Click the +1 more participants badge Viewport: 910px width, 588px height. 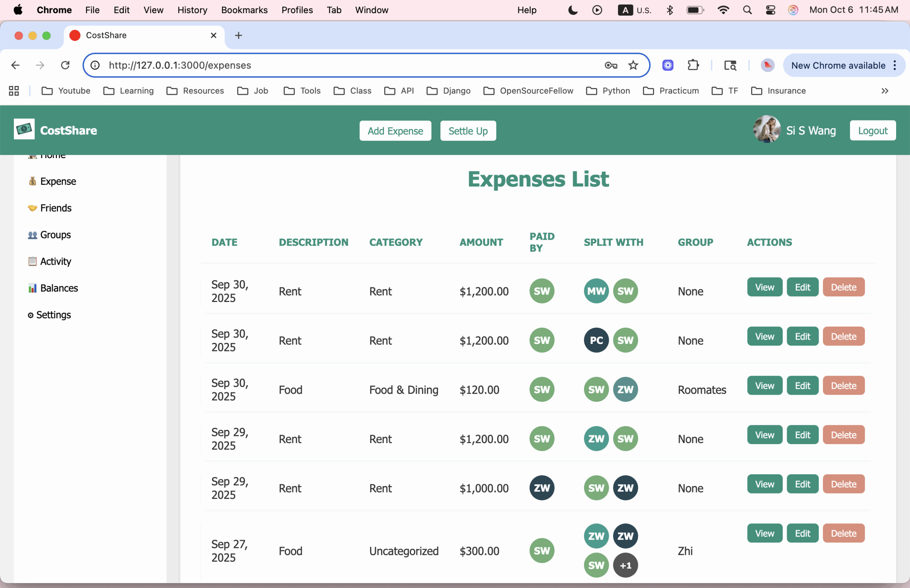(x=625, y=566)
